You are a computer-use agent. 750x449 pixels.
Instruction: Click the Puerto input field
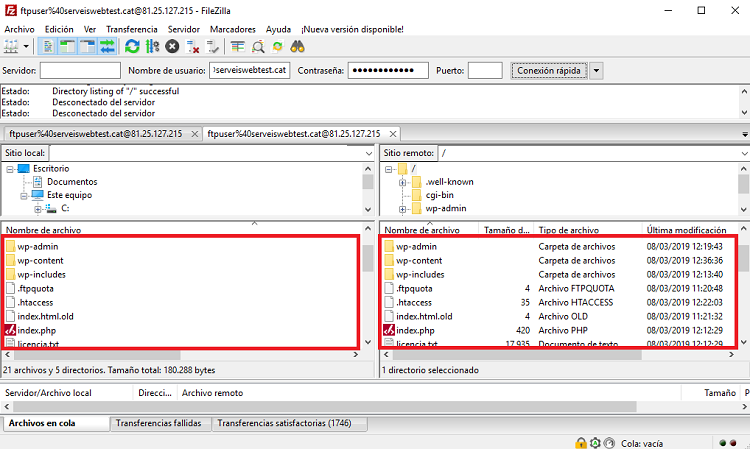pos(485,70)
